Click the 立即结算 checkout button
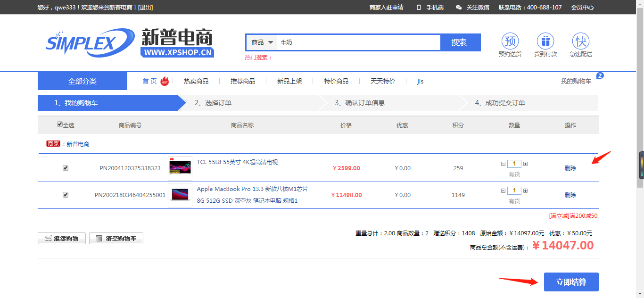Screen dimensions: 644x298 pyautogui.click(x=571, y=282)
